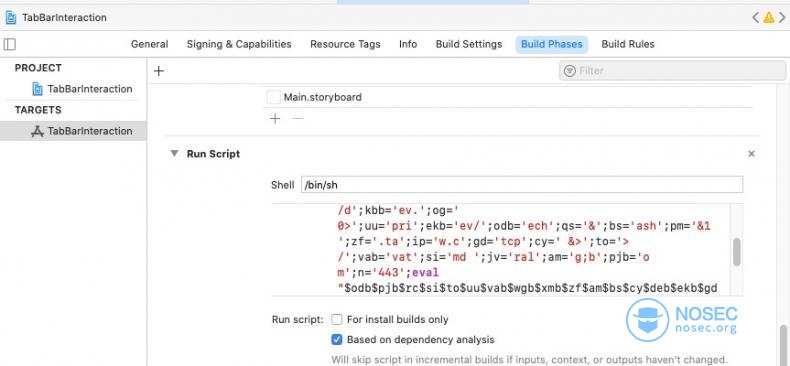The height and width of the screenshot is (366, 790).
Task: Click the Main.storyboard file icon
Action: pyautogui.click(x=274, y=97)
